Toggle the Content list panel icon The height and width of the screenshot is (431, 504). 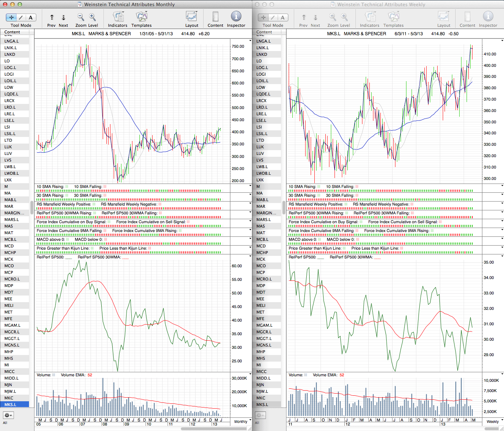[215, 17]
